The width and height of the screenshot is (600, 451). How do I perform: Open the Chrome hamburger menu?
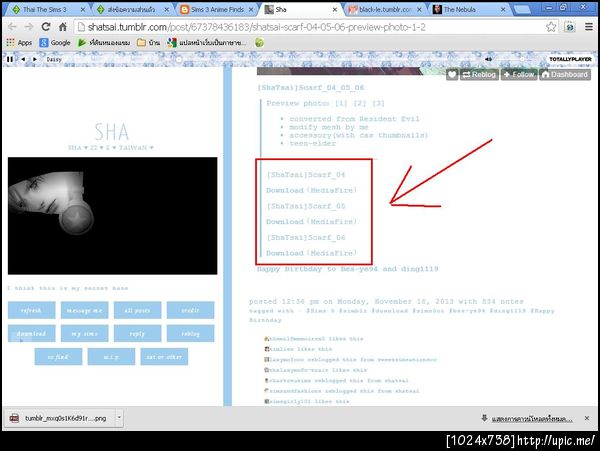pos(589,27)
